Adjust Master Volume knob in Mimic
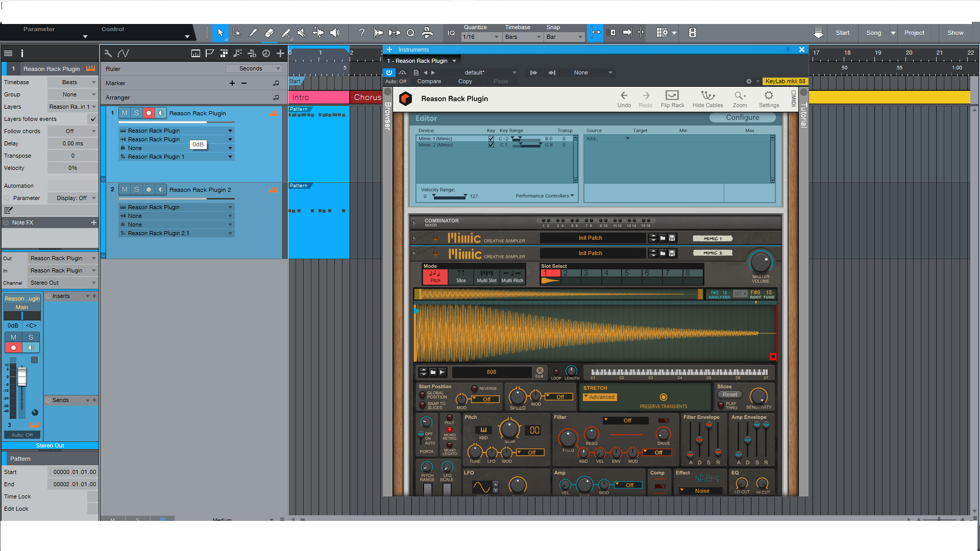980x551 pixels. coord(761,262)
